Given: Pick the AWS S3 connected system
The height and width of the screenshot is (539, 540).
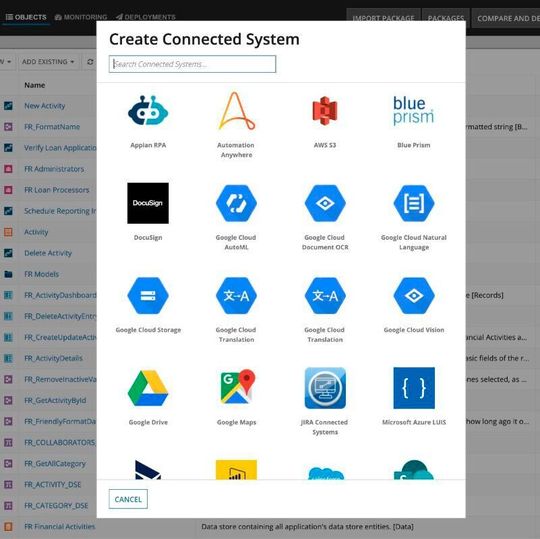Looking at the screenshot, I should (x=325, y=111).
